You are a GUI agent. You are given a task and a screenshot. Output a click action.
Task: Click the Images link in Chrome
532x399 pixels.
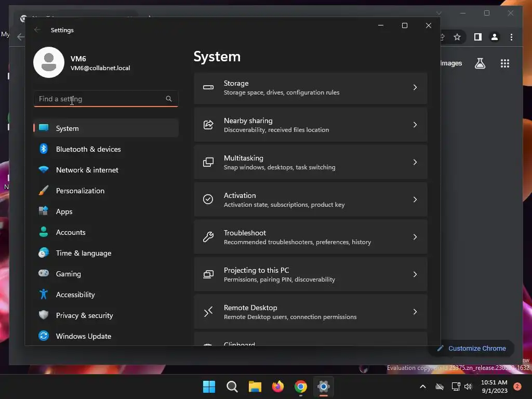[x=451, y=63]
